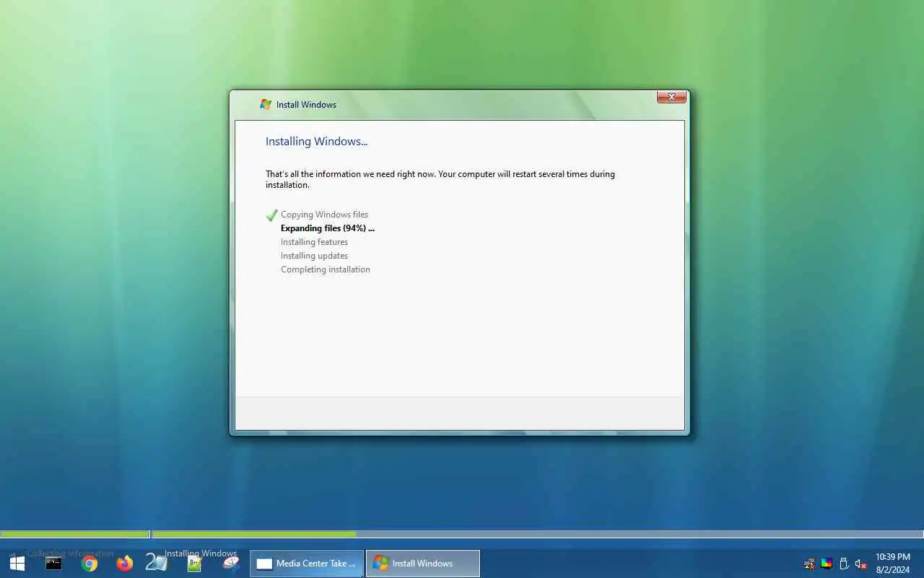This screenshot has width=924, height=578.
Task: Click the network disconnected tray icon
Action: click(809, 564)
